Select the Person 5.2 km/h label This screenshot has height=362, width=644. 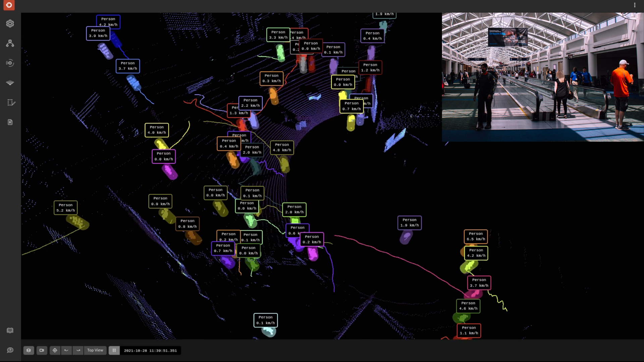(66, 208)
